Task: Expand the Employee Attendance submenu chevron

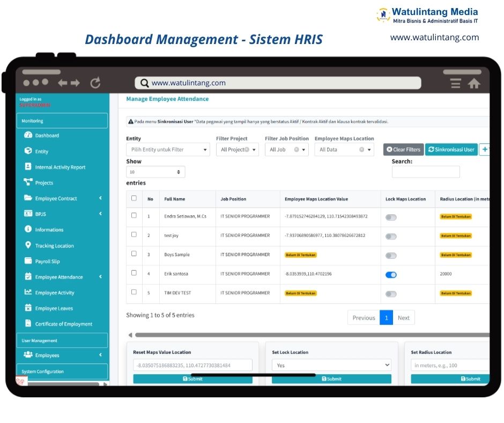Action: tap(101, 276)
